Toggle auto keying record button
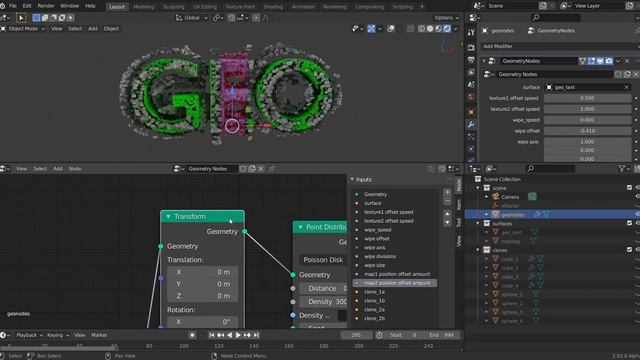Viewport: 640px width, 360px height. [x=192, y=335]
